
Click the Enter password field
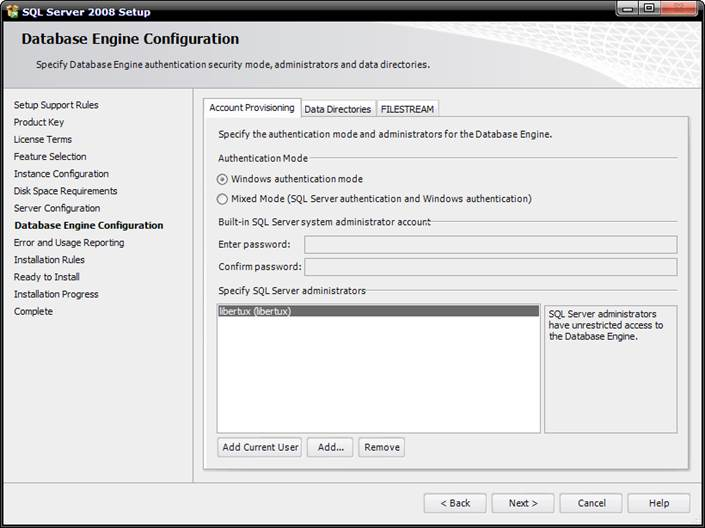click(x=491, y=245)
